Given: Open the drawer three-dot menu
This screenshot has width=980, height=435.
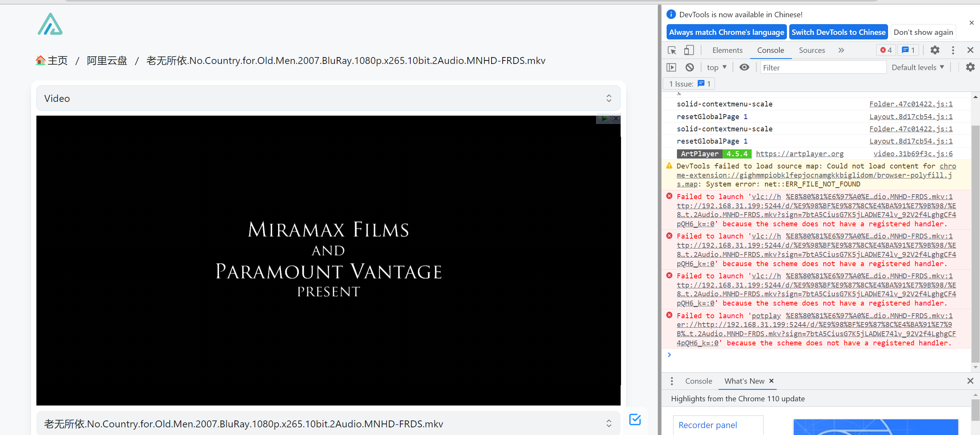Looking at the screenshot, I should point(672,381).
